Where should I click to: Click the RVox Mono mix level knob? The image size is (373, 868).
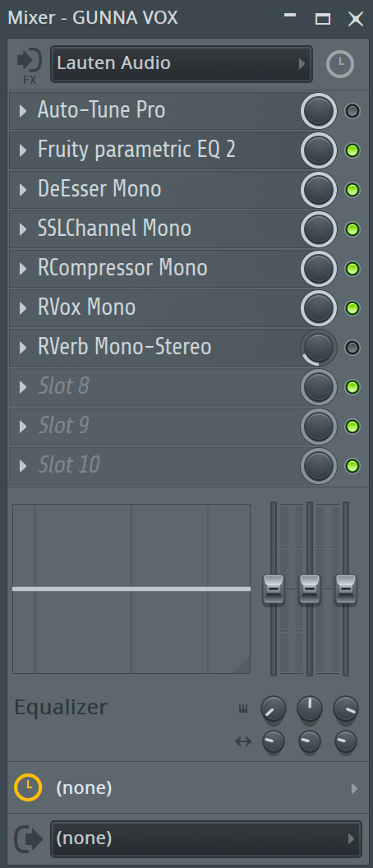[319, 307]
